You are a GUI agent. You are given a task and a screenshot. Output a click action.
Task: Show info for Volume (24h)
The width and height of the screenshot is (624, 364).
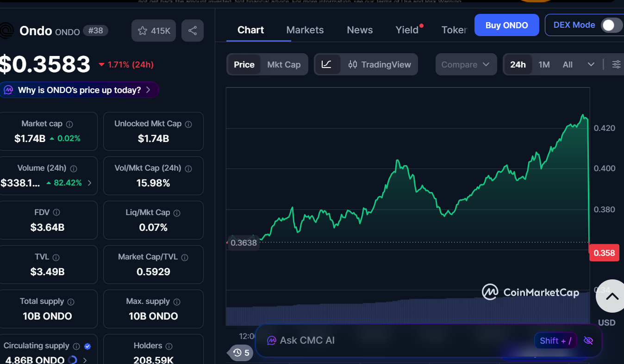(73, 168)
